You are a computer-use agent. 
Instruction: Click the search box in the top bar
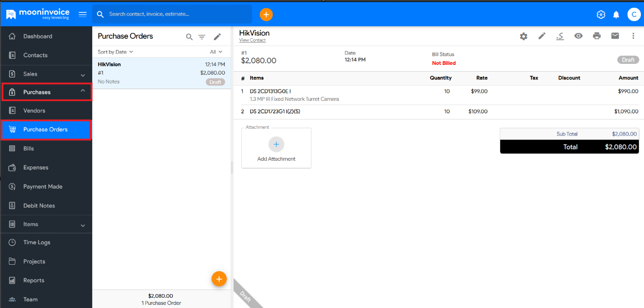pos(172,14)
